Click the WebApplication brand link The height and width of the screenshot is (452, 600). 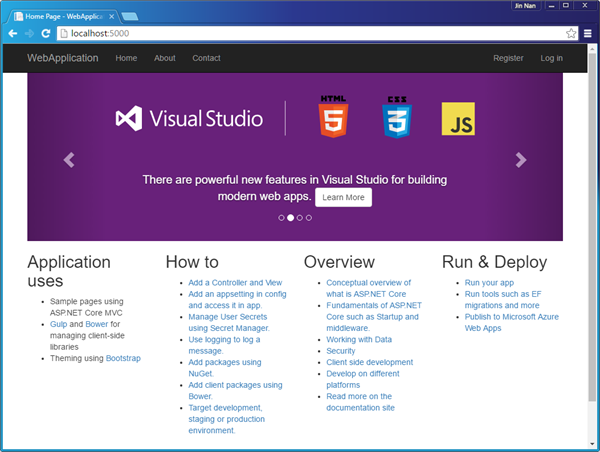63,58
